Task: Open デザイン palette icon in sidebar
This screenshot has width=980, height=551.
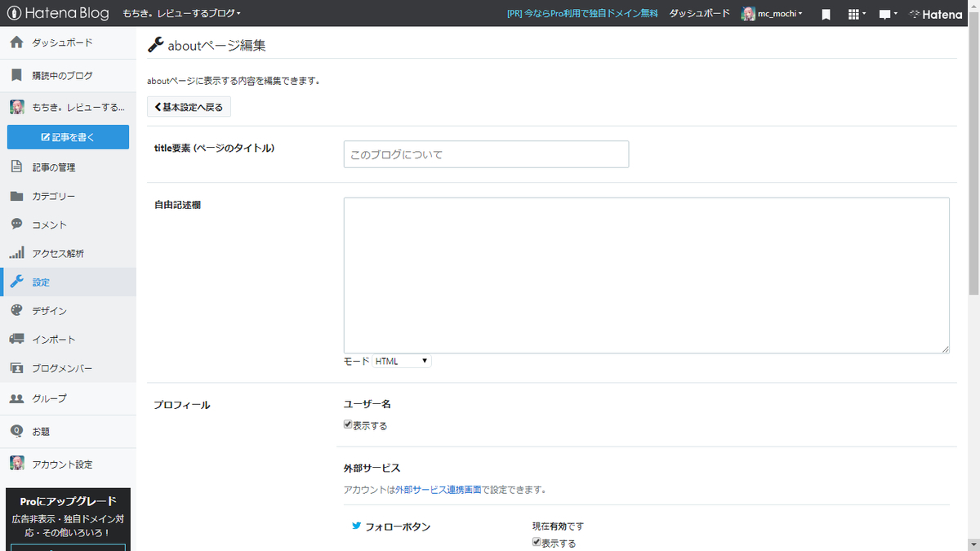Action: click(18, 310)
